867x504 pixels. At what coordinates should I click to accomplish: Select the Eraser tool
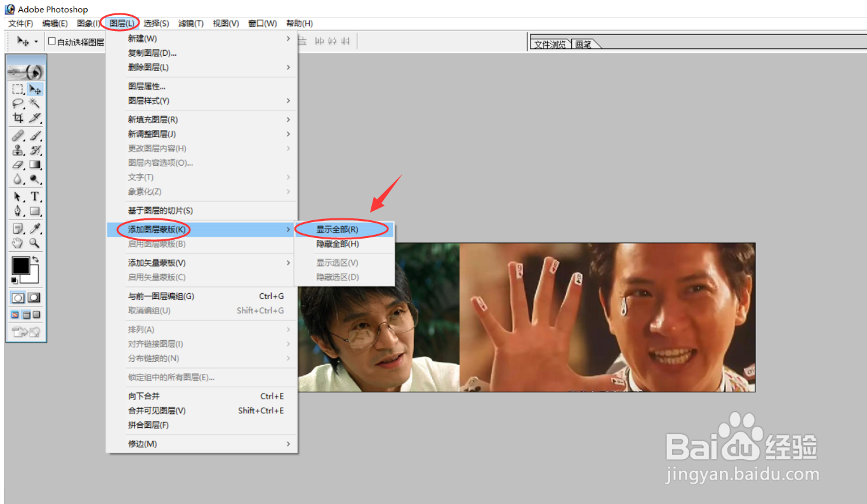point(18,165)
